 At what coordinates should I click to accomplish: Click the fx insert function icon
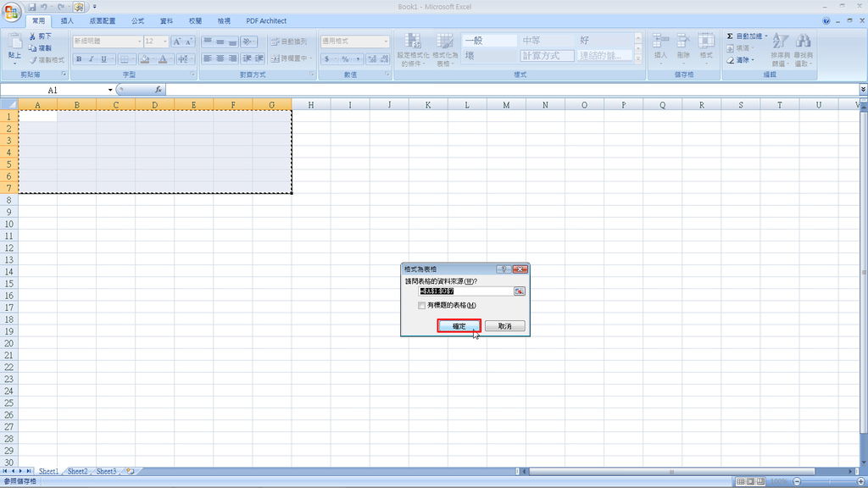coord(158,90)
